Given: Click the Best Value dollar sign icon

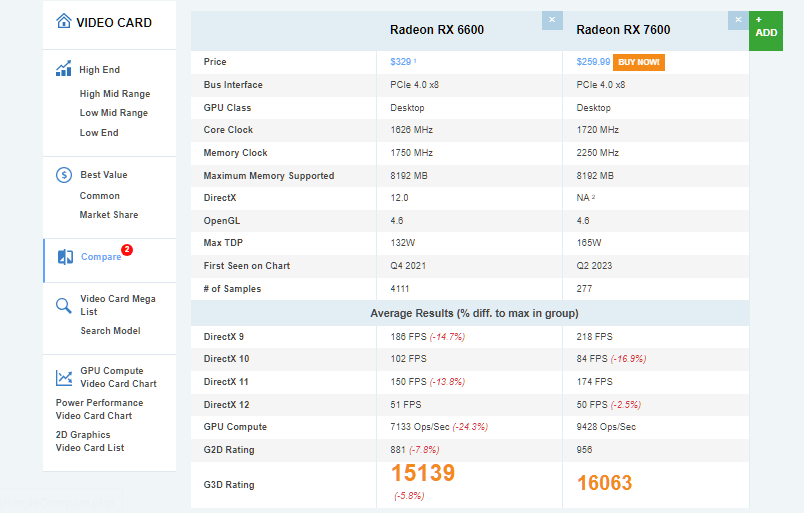Looking at the screenshot, I should [x=64, y=175].
